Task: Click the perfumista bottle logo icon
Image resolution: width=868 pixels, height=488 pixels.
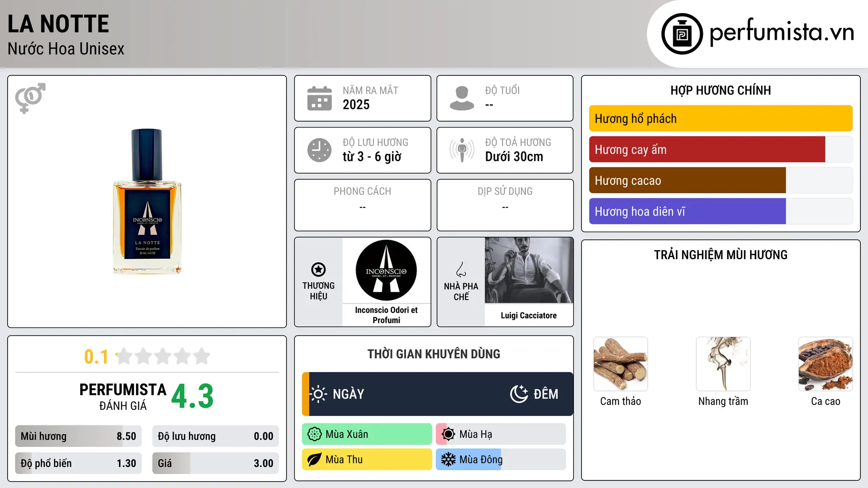Action: (682, 34)
